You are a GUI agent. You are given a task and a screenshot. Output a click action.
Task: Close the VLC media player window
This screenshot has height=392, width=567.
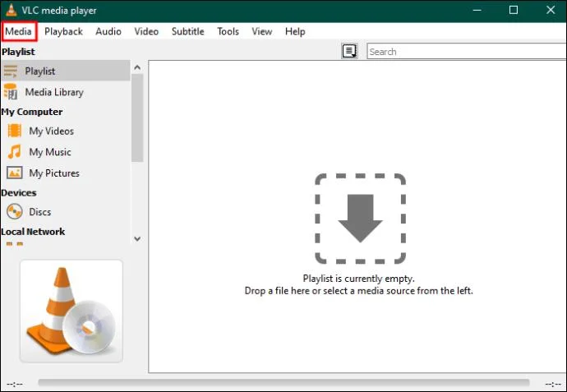click(551, 10)
